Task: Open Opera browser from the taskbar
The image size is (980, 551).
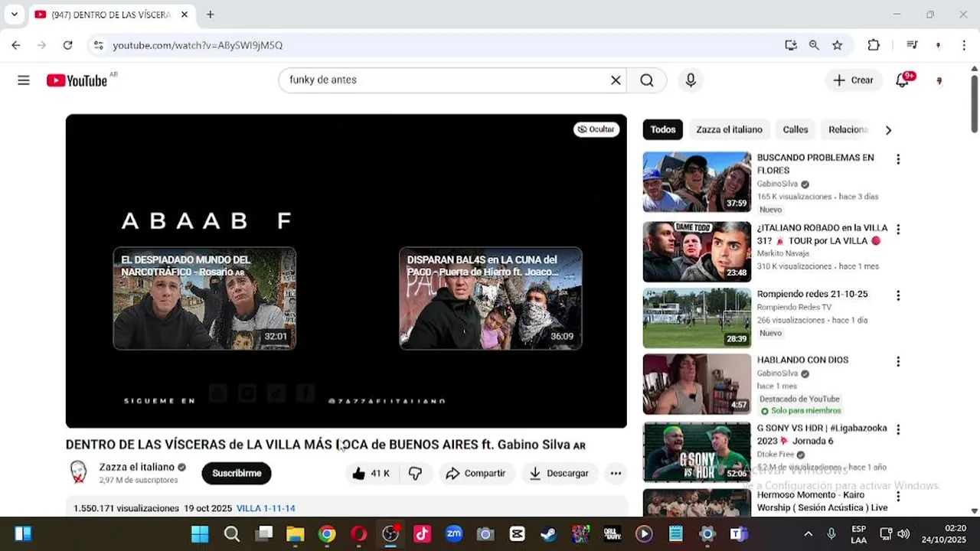Action: click(358, 534)
